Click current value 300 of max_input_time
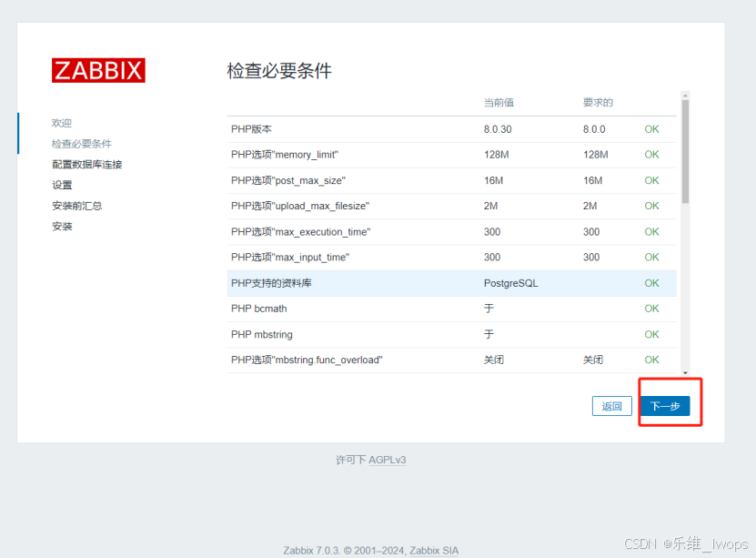Viewport: 756px width, 558px height. pyautogui.click(x=492, y=258)
